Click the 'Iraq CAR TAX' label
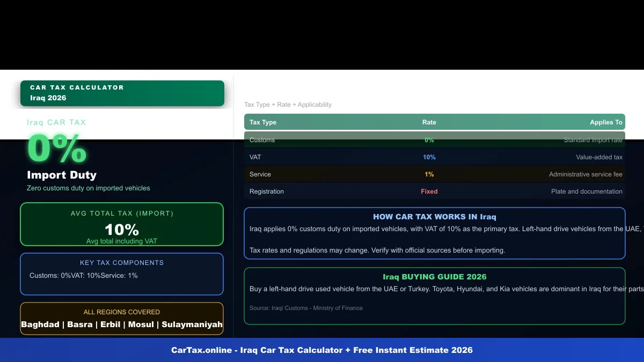 (56, 122)
